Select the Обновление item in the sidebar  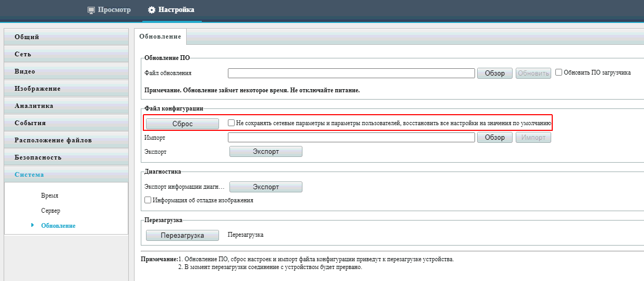point(58,226)
